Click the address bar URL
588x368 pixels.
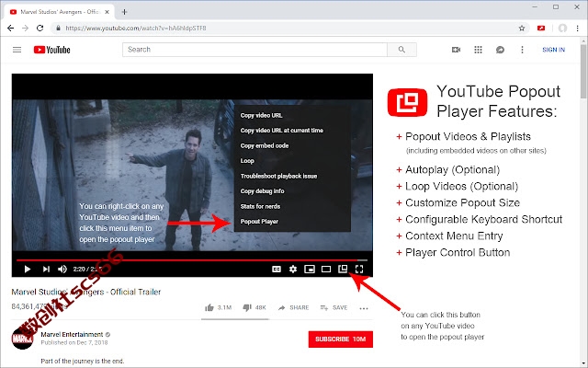pos(136,29)
